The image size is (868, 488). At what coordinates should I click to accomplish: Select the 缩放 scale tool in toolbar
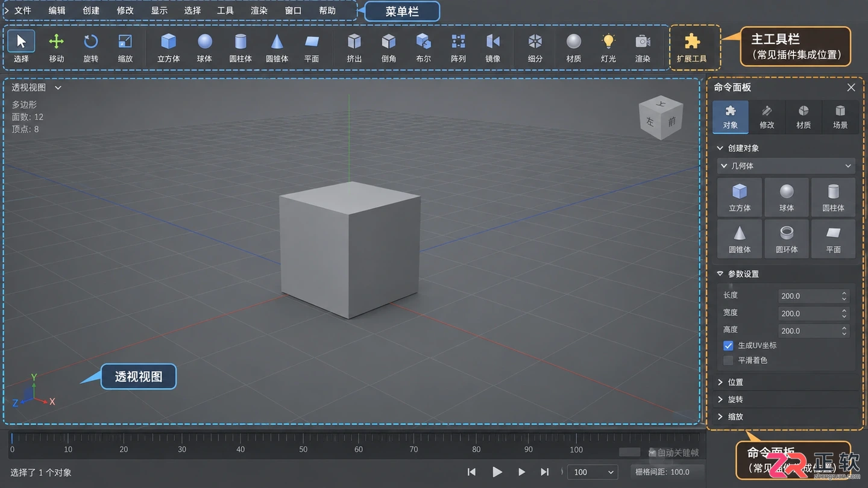coord(125,47)
